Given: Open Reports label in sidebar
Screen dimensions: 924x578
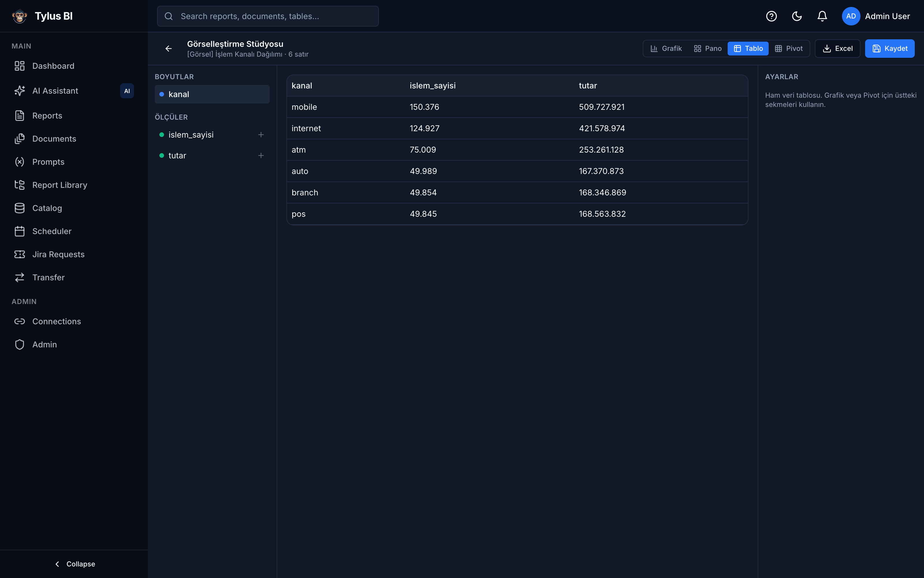Looking at the screenshot, I should (47, 115).
